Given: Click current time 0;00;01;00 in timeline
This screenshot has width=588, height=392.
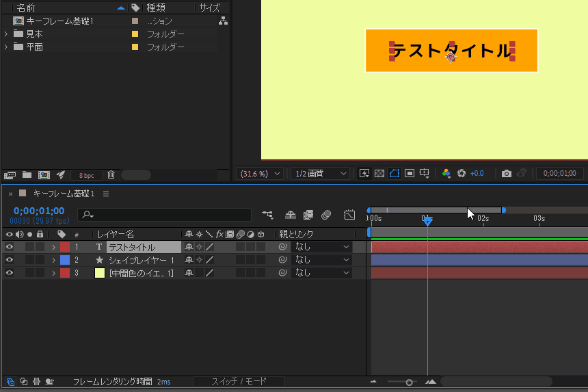Looking at the screenshot, I should [x=39, y=211].
